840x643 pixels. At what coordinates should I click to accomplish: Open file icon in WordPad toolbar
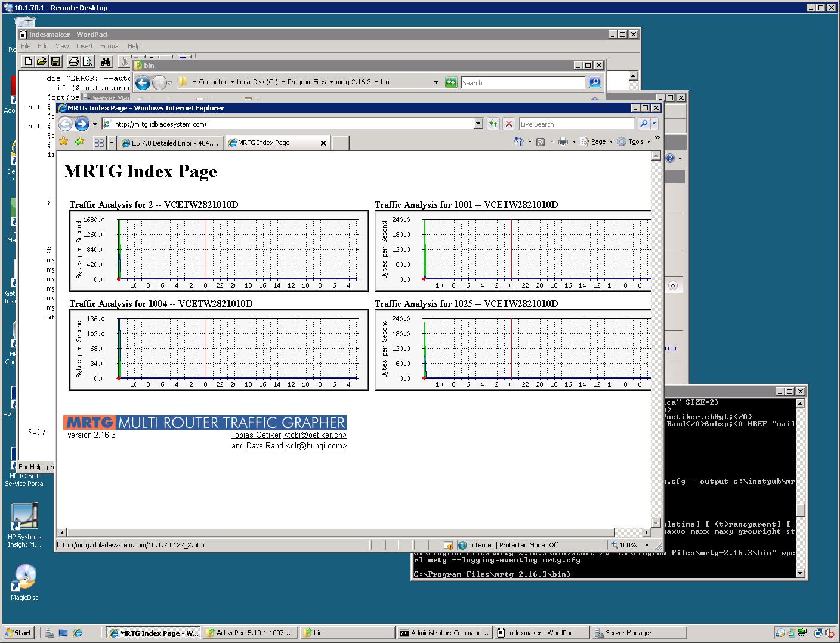tap(41, 61)
